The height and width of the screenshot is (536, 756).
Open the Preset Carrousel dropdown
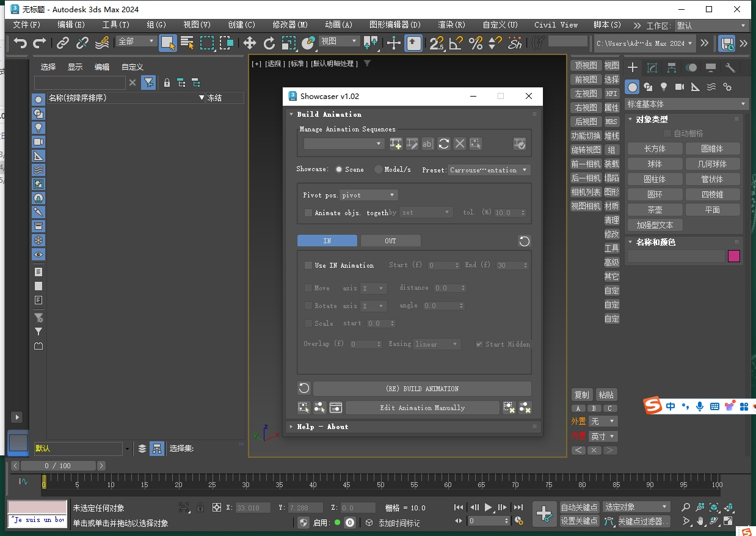(489, 170)
